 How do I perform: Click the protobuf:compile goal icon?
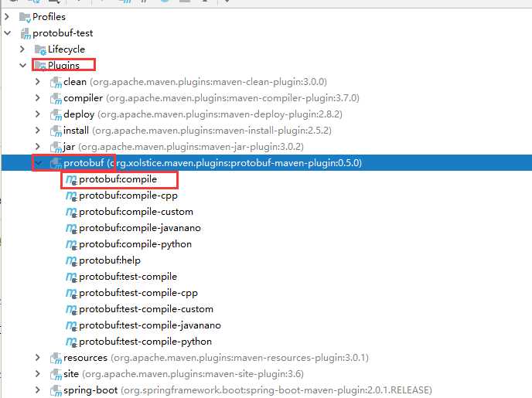[x=71, y=179]
